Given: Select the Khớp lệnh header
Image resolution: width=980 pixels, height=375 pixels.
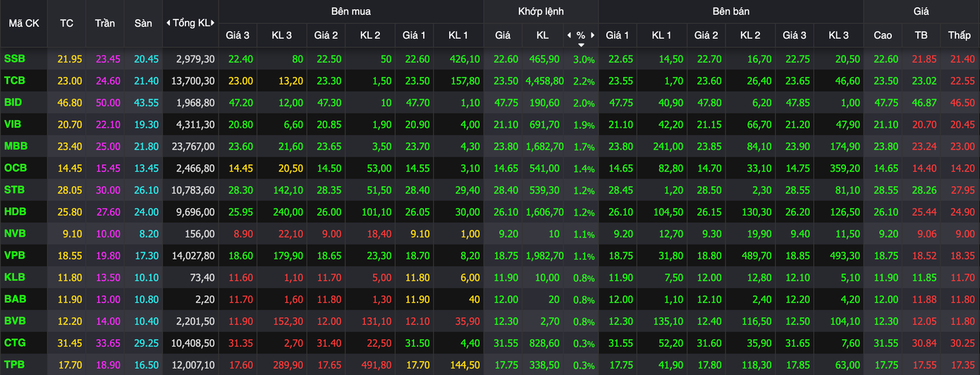Looking at the screenshot, I should point(541,11).
